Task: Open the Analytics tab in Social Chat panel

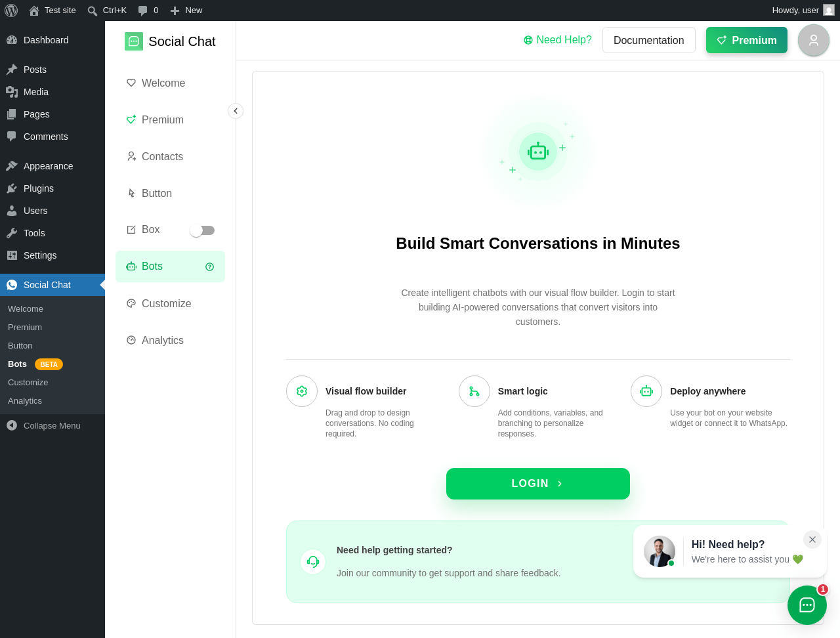Action: pos(170,340)
